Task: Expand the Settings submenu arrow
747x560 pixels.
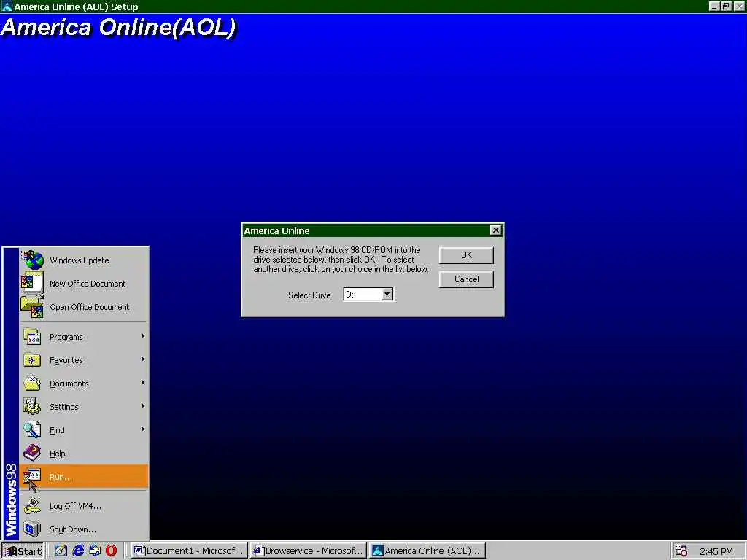Action: tap(142, 406)
